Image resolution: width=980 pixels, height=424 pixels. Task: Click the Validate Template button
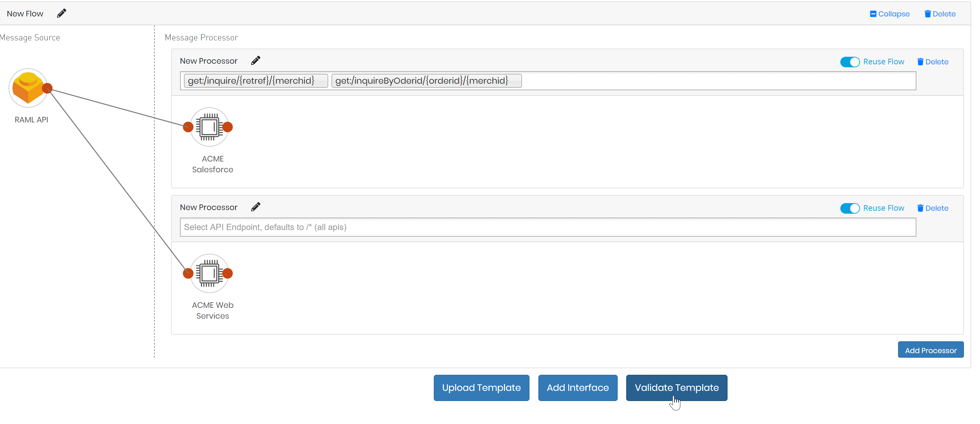click(x=676, y=388)
